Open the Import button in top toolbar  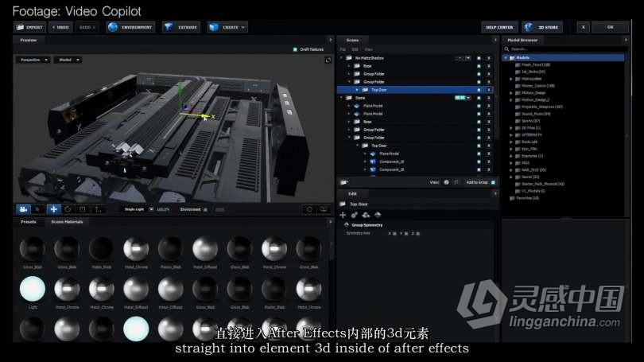pyautogui.click(x=29, y=27)
